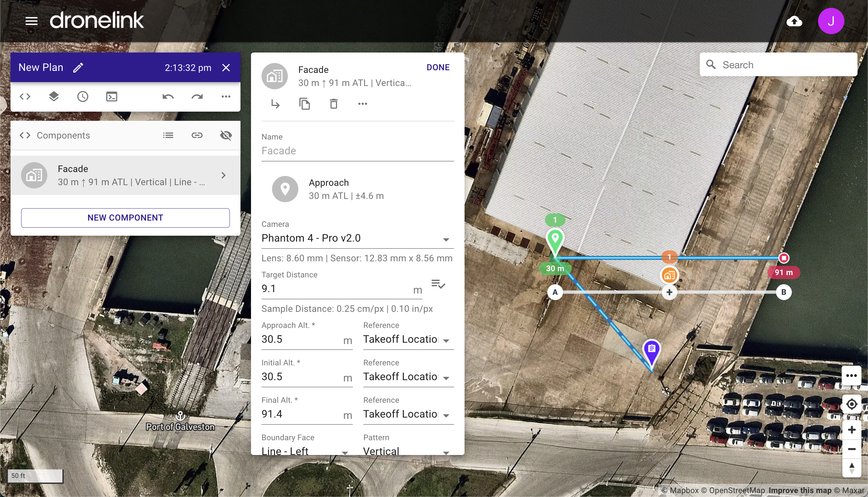
Task: Open the layers icon in plan toolbar
Action: 54,97
